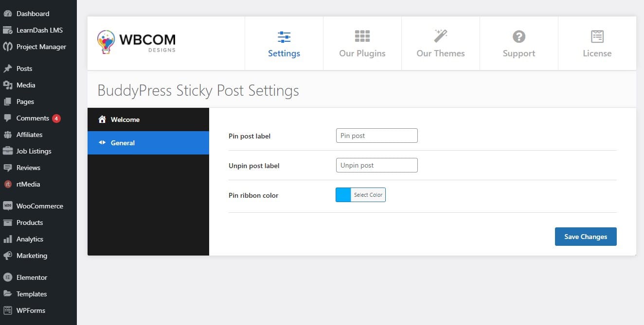Click the Elementor icon in sidebar
This screenshot has width=644, height=325.
tap(8, 277)
